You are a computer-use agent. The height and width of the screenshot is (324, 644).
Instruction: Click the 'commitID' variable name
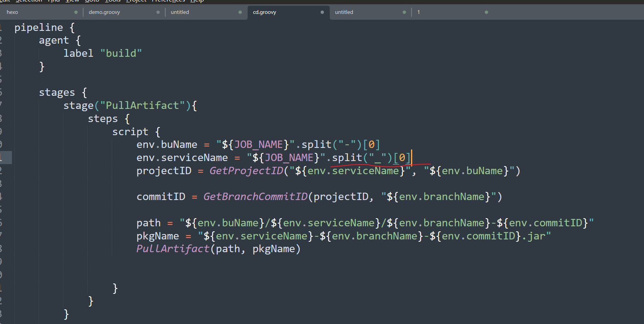[x=161, y=197]
